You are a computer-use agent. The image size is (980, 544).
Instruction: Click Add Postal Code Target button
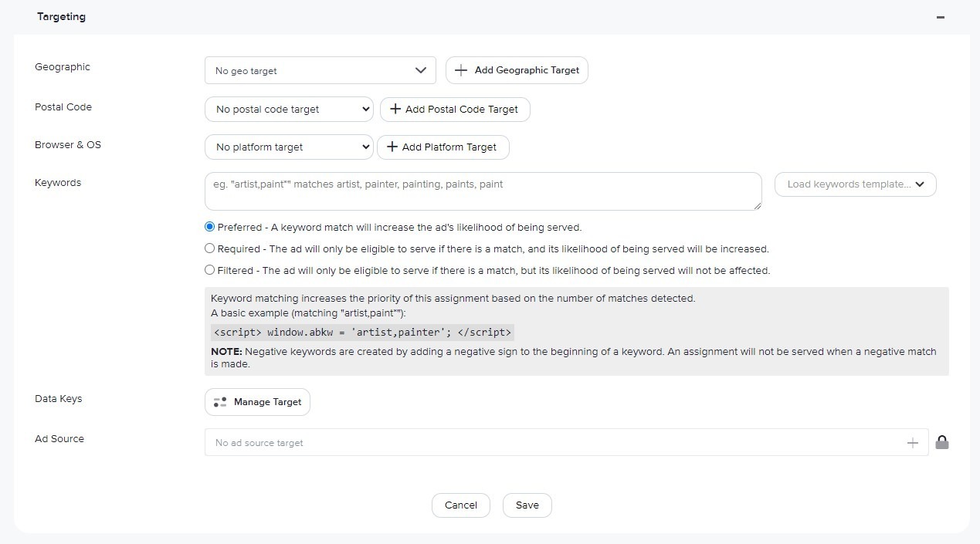(x=455, y=110)
